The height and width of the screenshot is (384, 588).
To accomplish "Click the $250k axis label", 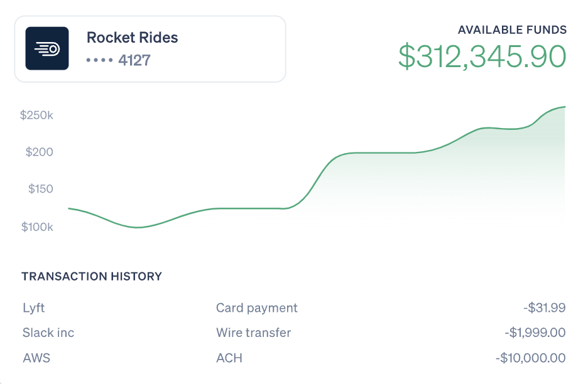I will (x=36, y=115).
